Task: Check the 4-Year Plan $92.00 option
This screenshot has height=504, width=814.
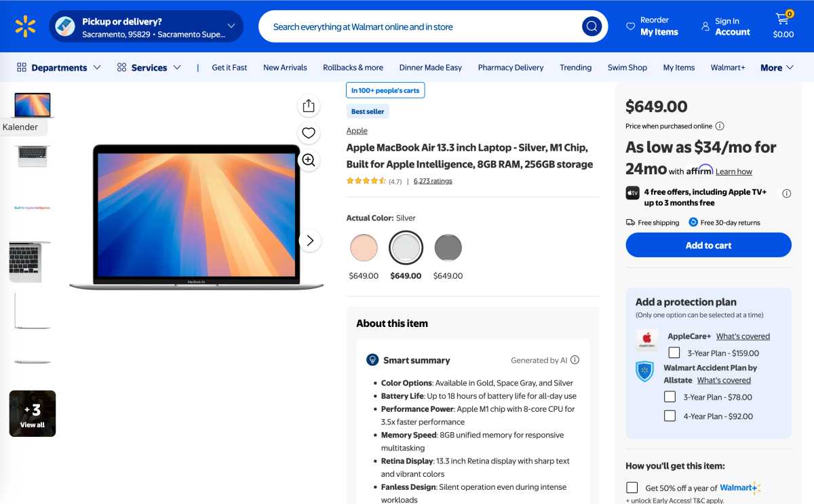Action: 670,416
